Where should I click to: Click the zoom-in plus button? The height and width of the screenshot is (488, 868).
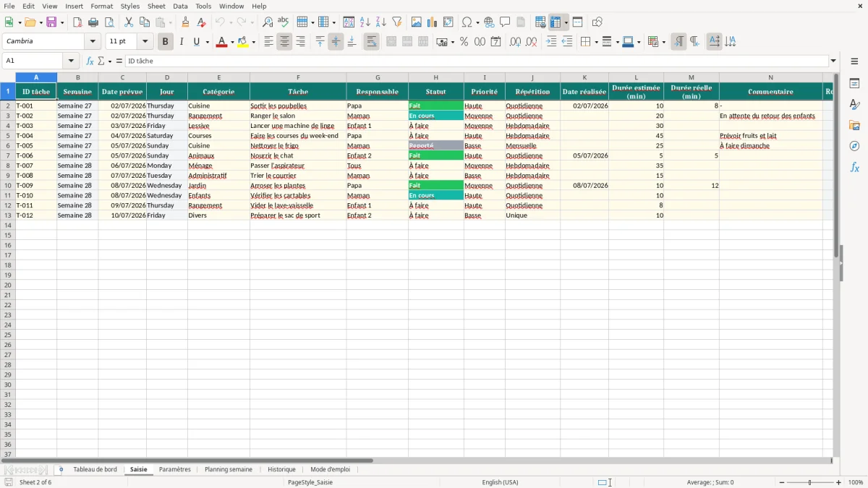839,482
